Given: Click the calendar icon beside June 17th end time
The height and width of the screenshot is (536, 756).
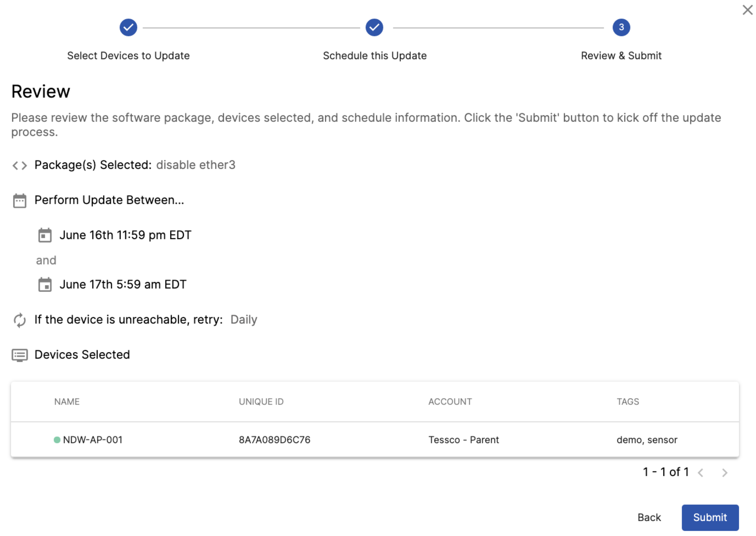Looking at the screenshot, I should [x=45, y=285].
